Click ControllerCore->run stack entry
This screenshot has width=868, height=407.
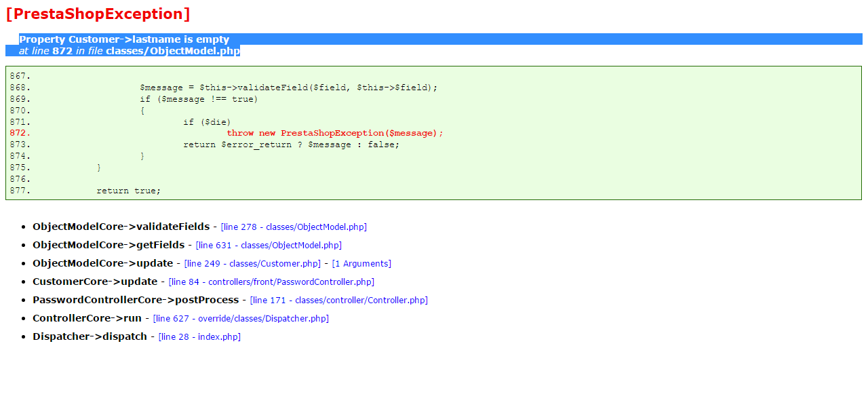[x=87, y=318]
